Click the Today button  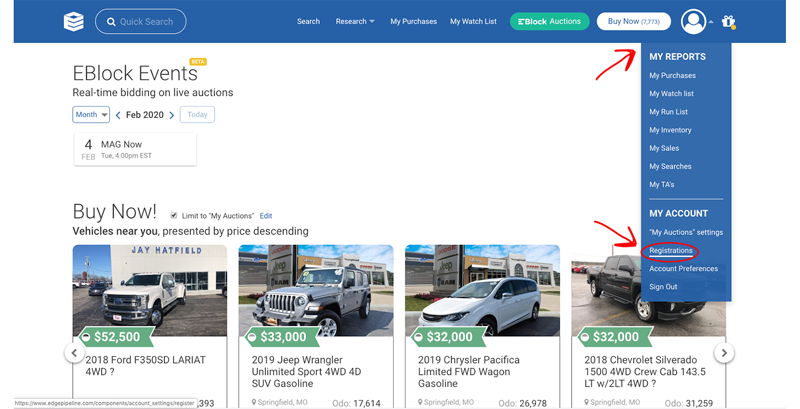[197, 115]
